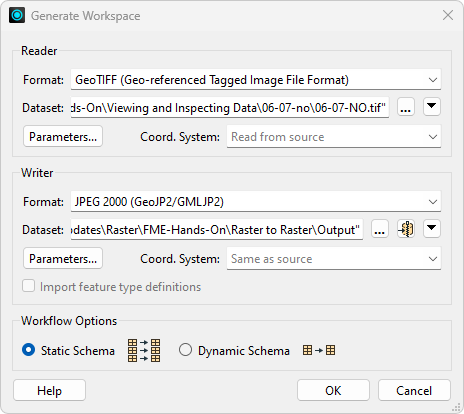Image resolution: width=464 pixels, height=414 pixels.
Task: Expand the Writer Coord. System dropdown
Action: [433, 259]
